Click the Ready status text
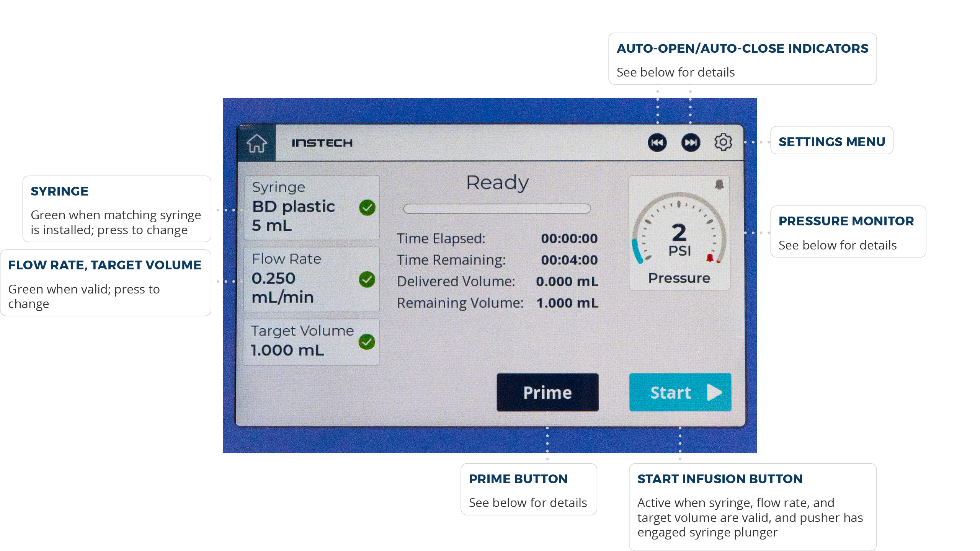The height and width of the screenshot is (551, 980). 497,183
